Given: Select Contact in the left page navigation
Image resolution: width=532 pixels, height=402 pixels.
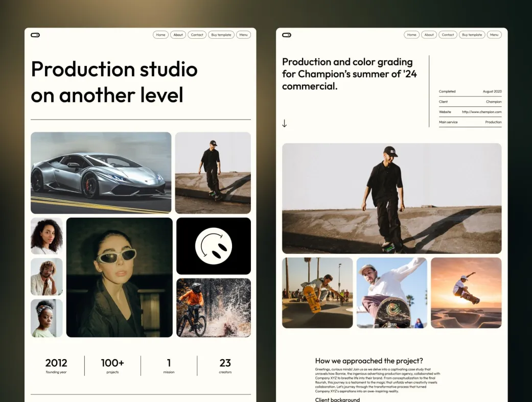Looking at the screenshot, I should tap(197, 35).
